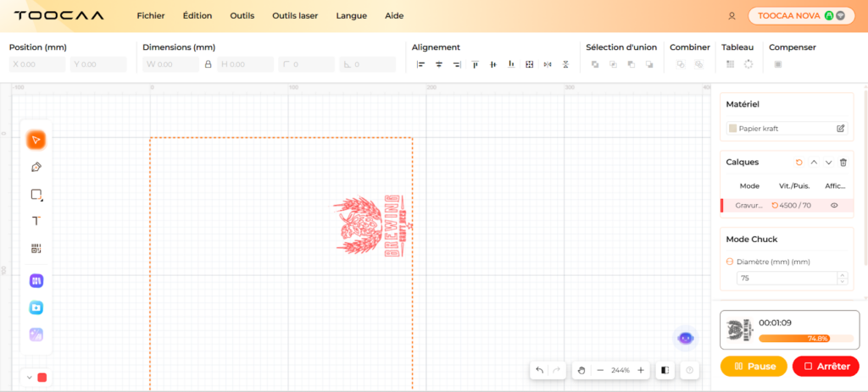The height and width of the screenshot is (392, 868).
Task: Move layer down with the chevron
Action: (829, 162)
